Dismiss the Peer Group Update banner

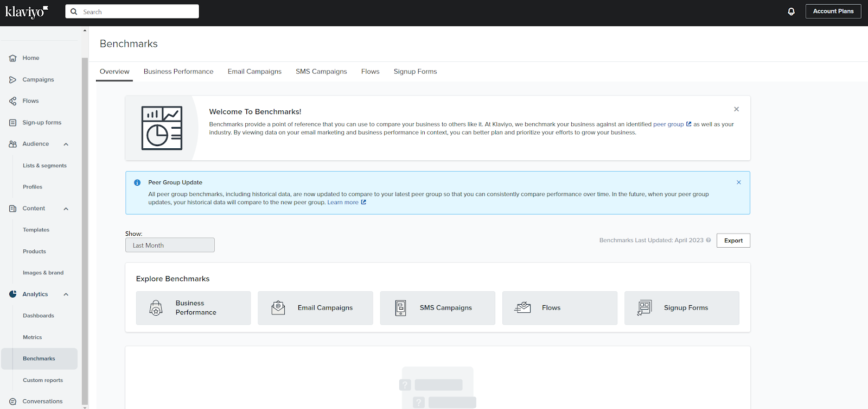[738, 183]
